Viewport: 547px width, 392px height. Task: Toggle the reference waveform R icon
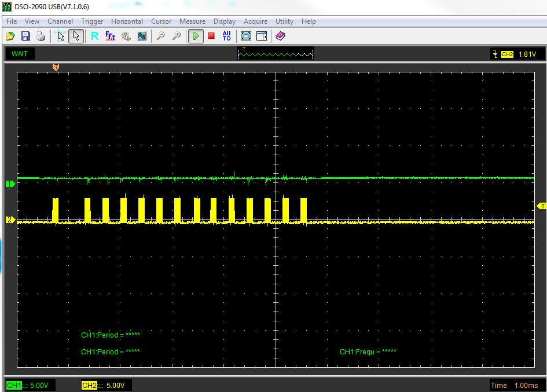tap(94, 36)
